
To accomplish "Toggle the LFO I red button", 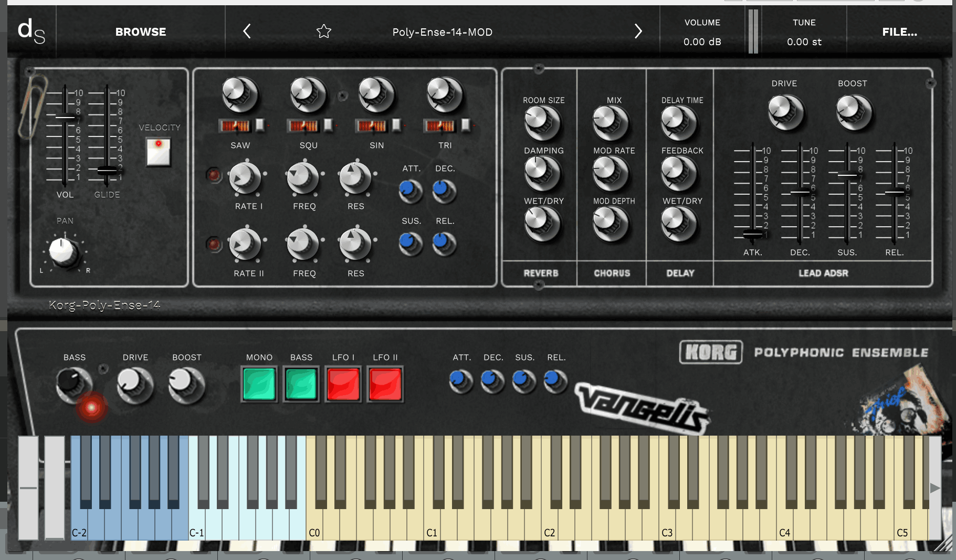I will (343, 384).
